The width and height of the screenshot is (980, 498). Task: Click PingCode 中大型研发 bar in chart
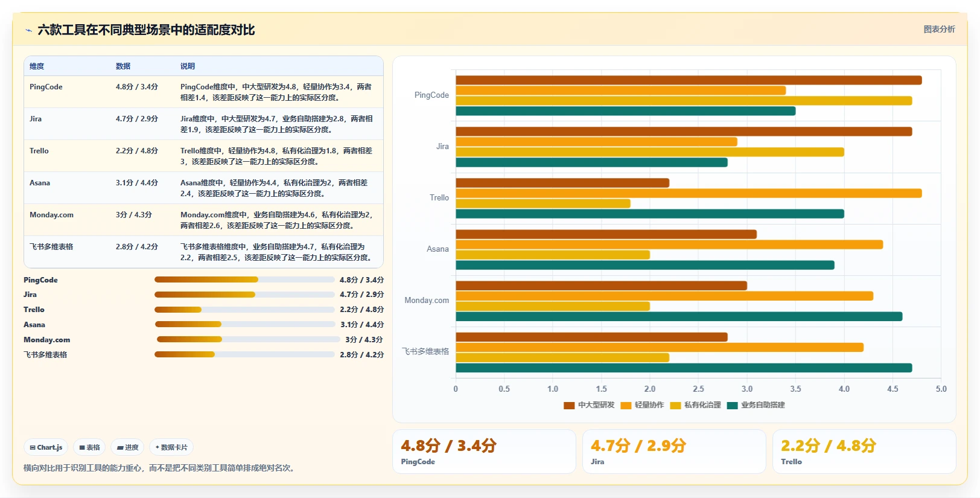click(689, 80)
